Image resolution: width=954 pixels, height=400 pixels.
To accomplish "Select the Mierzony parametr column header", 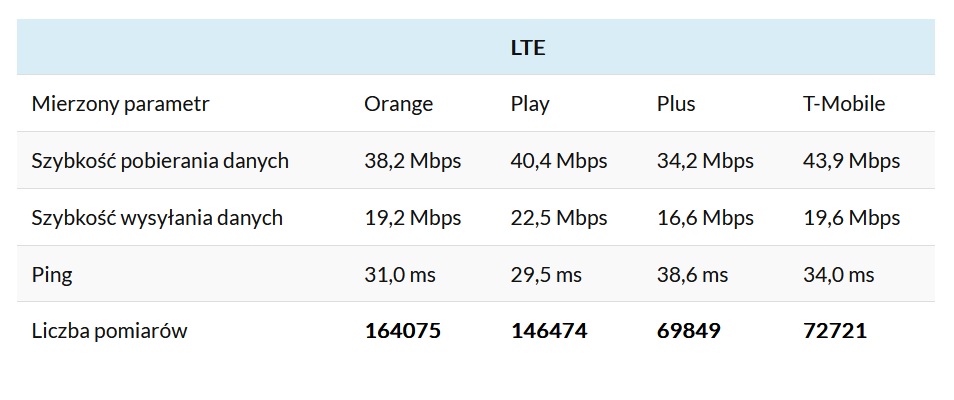I will click(121, 104).
